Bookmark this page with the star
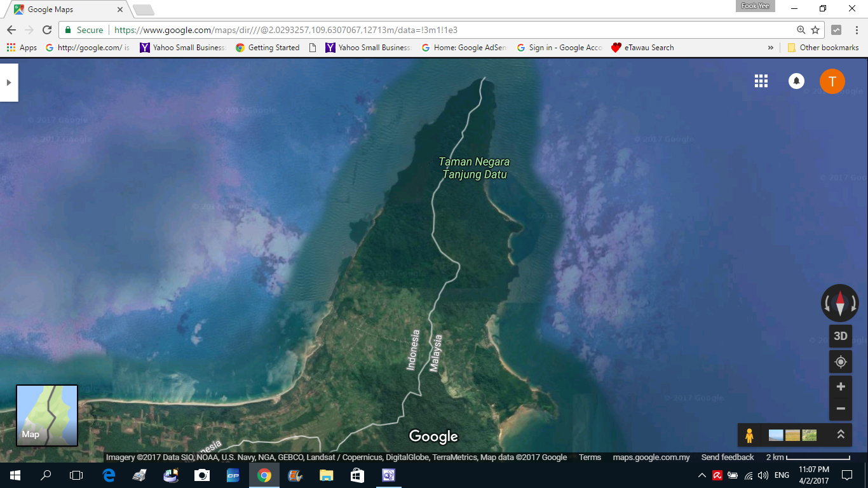 click(x=815, y=30)
